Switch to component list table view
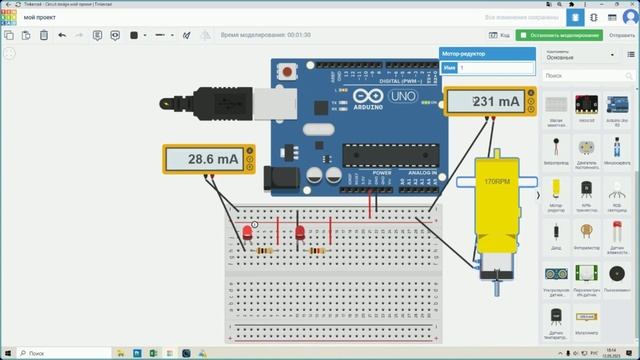The width and height of the screenshot is (640, 360). point(612,18)
